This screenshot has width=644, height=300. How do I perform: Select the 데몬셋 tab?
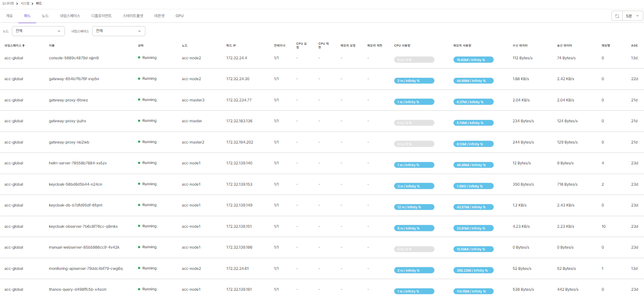pyautogui.click(x=159, y=16)
